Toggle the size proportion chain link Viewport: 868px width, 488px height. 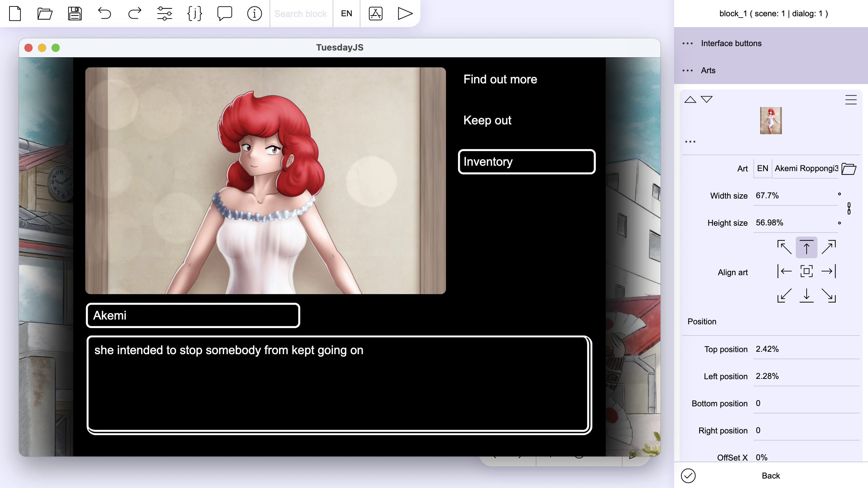coord(849,208)
